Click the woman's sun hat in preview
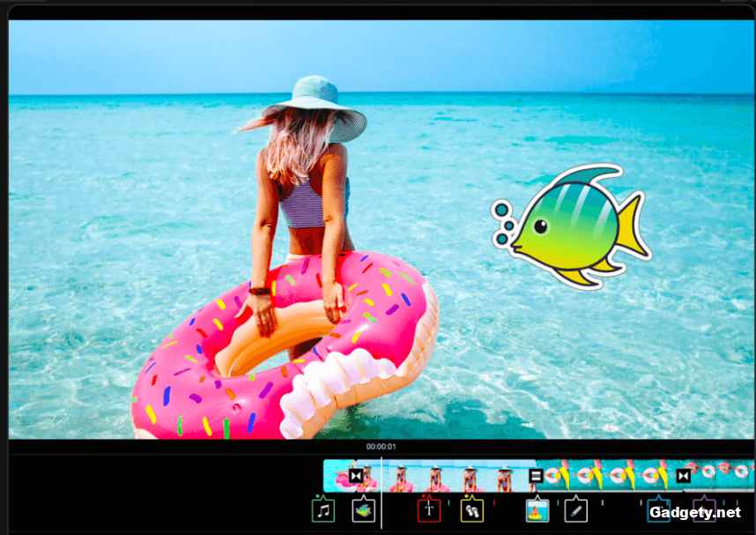The width and height of the screenshot is (756, 535). click(x=315, y=104)
